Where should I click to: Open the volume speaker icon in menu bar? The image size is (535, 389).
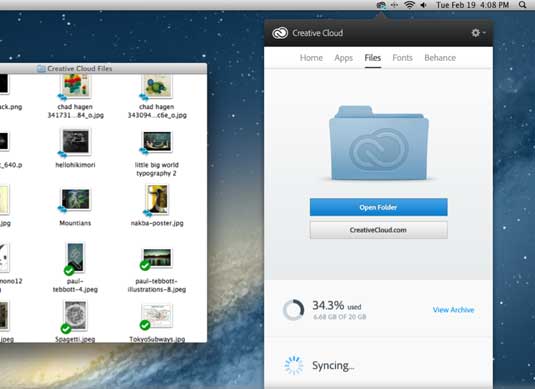point(423,5)
